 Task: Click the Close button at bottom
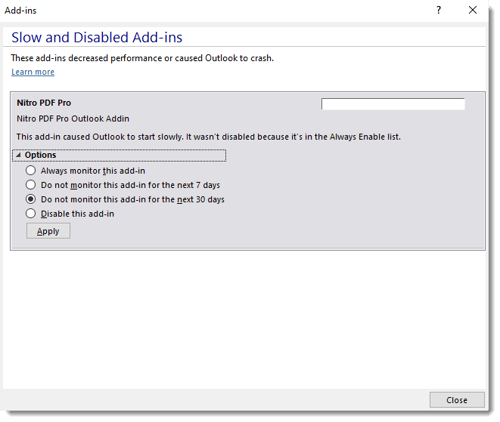[x=457, y=400]
